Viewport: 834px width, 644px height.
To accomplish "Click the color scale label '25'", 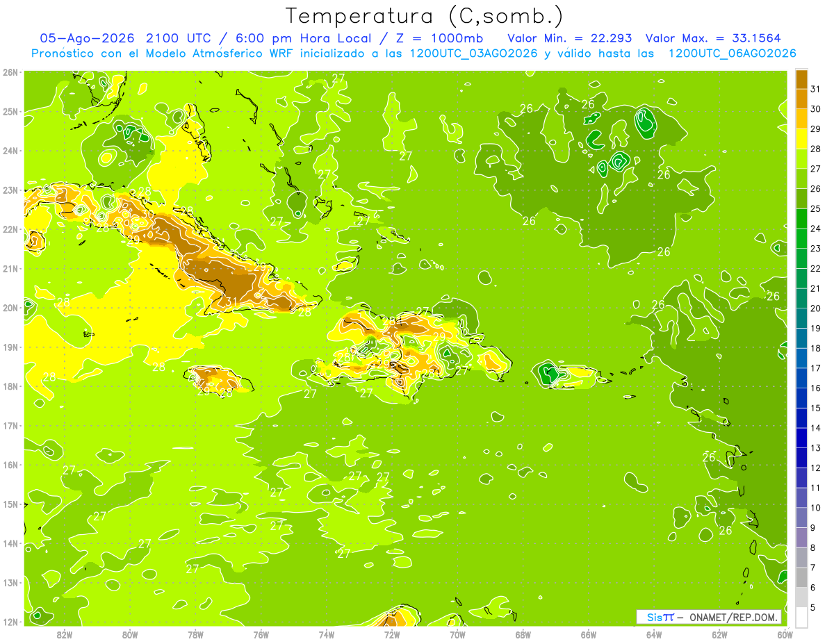I will (815, 208).
